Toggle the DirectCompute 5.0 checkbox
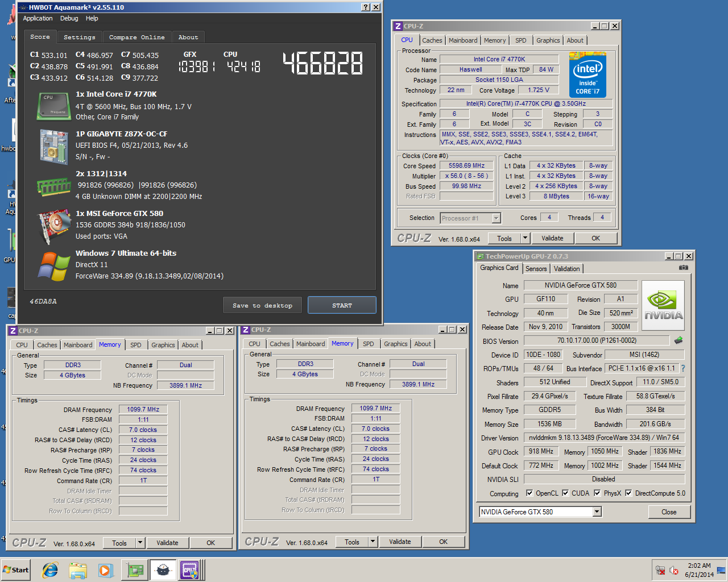The image size is (728, 582). (628, 493)
